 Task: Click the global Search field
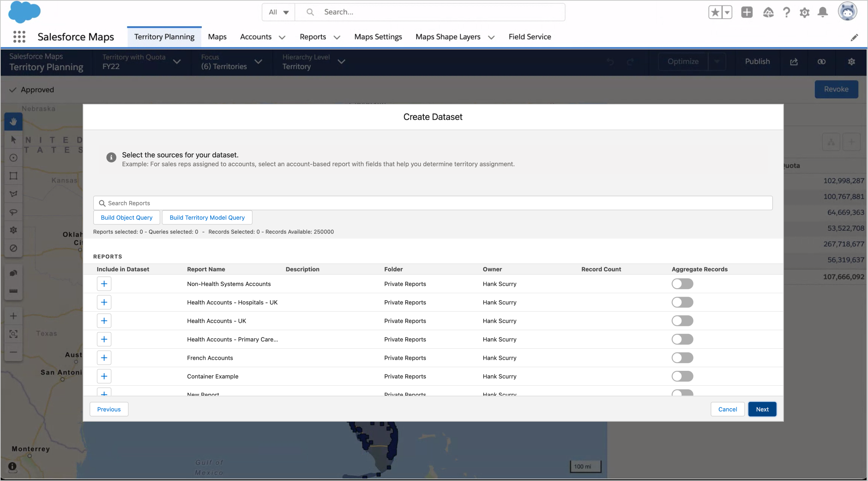430,12
